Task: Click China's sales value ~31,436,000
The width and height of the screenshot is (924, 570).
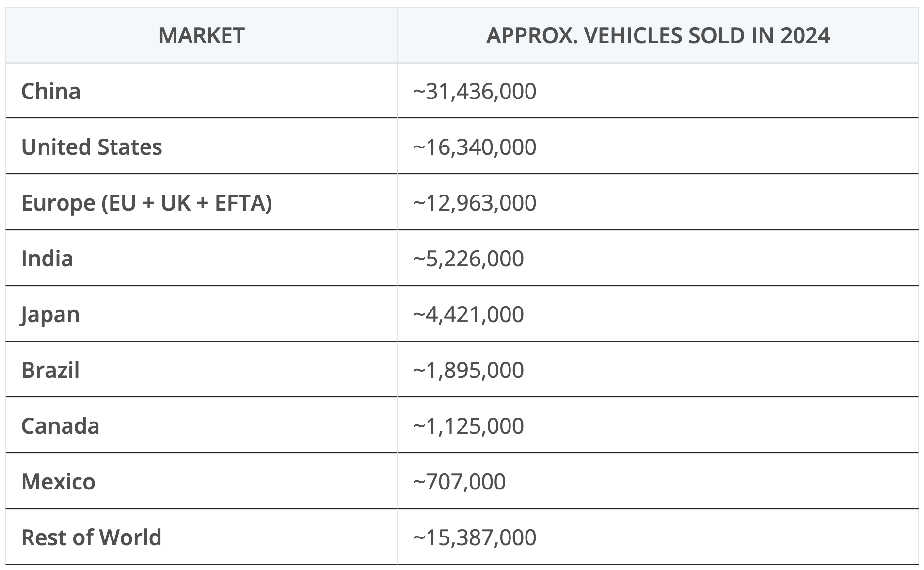Action: coord(475,91)
